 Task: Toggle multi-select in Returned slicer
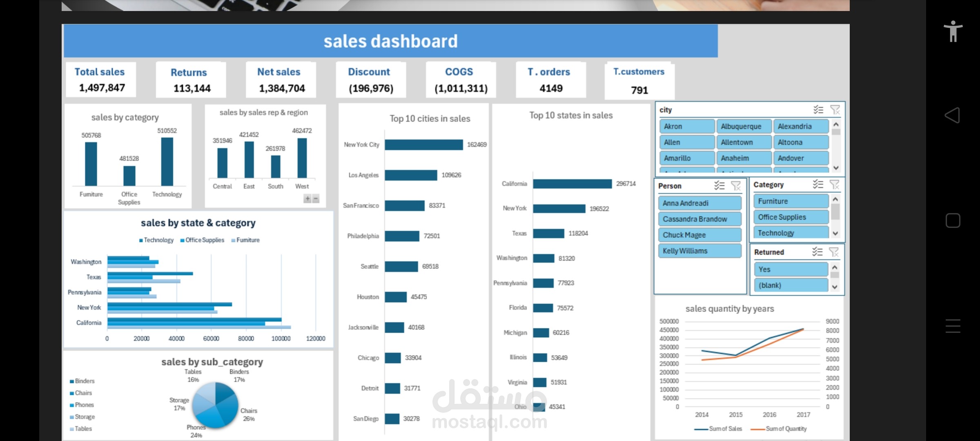coord(817,252)
